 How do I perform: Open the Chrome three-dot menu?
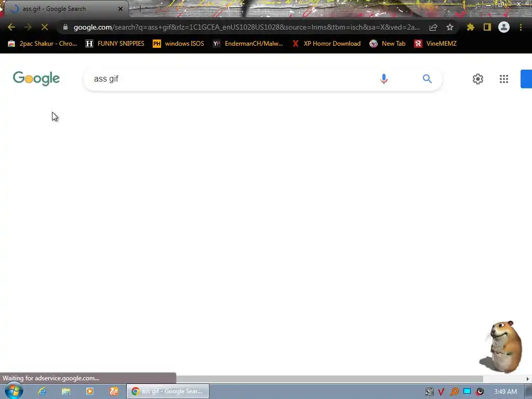[x=521, y=27]
